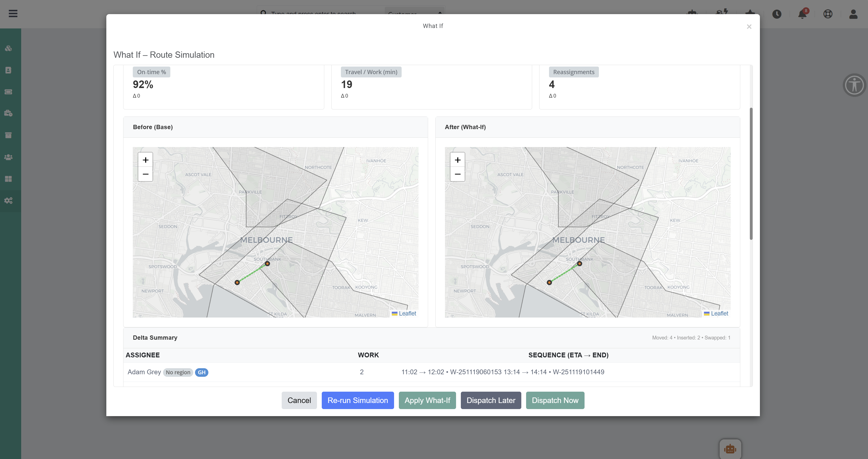This screenshot has width=868, height=459.
Task: Open the chatbot robot icon
Action: (730, 449)
